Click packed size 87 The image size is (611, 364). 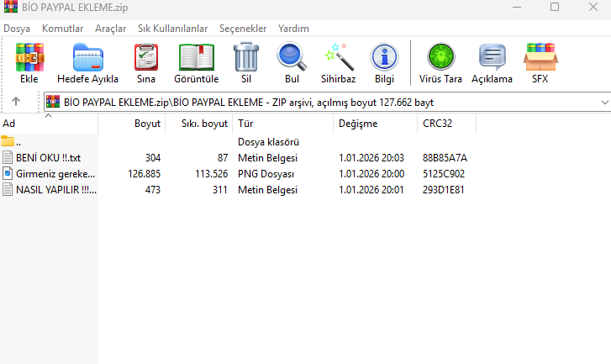click(x=223, y=158)
